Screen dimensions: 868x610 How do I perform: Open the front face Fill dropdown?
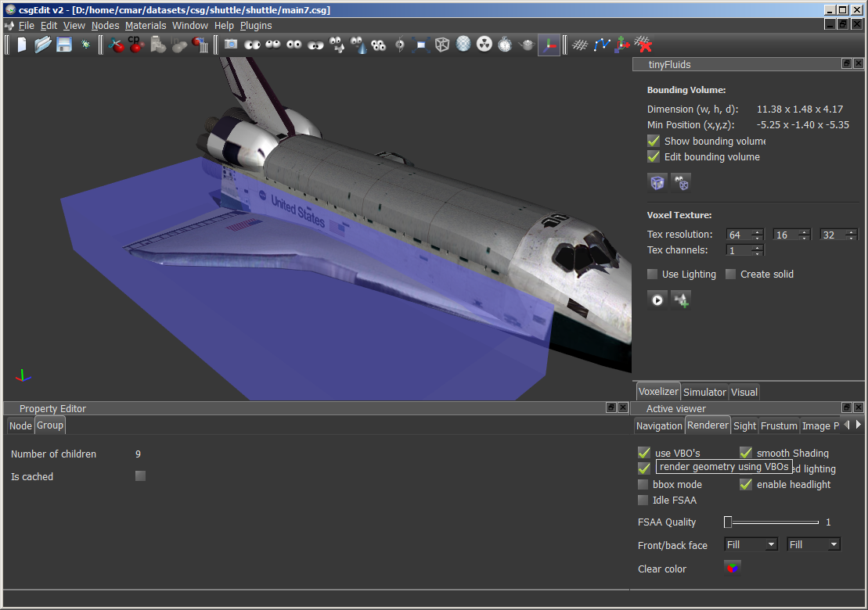[x=750, y=545]
